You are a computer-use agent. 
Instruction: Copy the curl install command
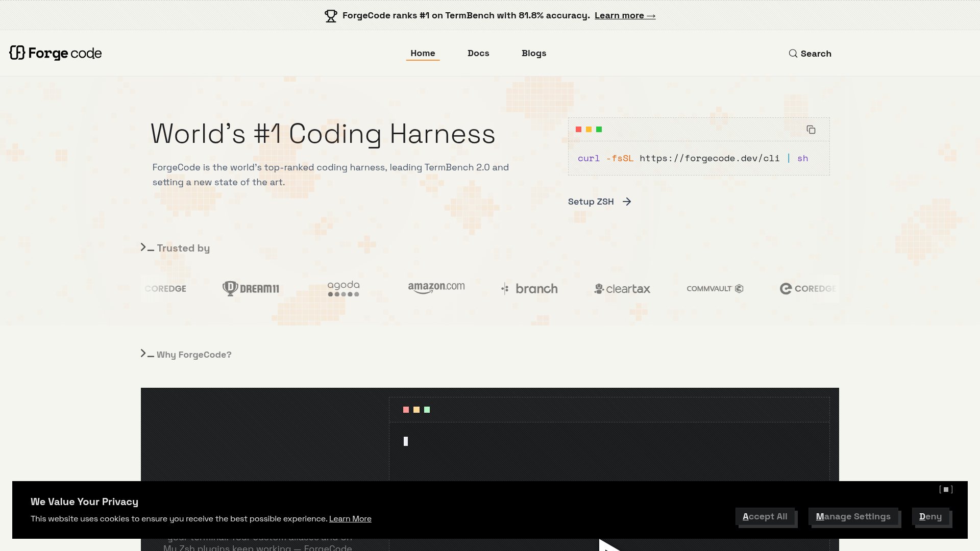(811, 130)
